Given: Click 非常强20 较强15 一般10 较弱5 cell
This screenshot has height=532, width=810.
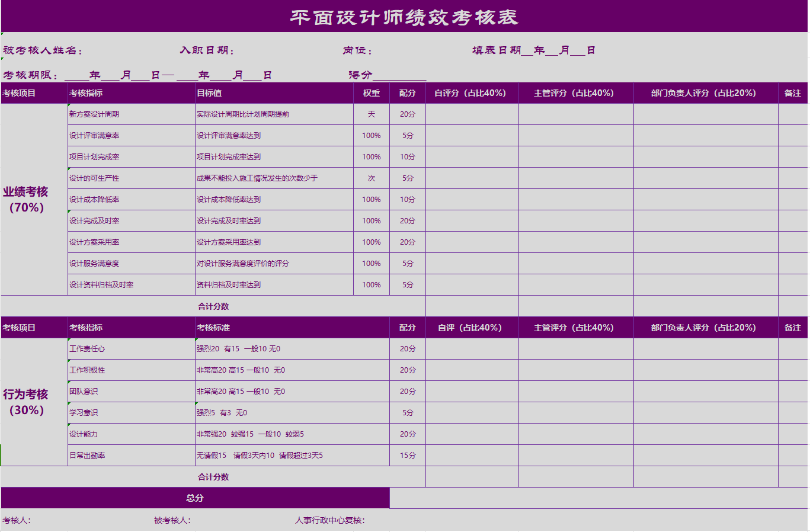Looking at the screenshot, I should (292, 434).
